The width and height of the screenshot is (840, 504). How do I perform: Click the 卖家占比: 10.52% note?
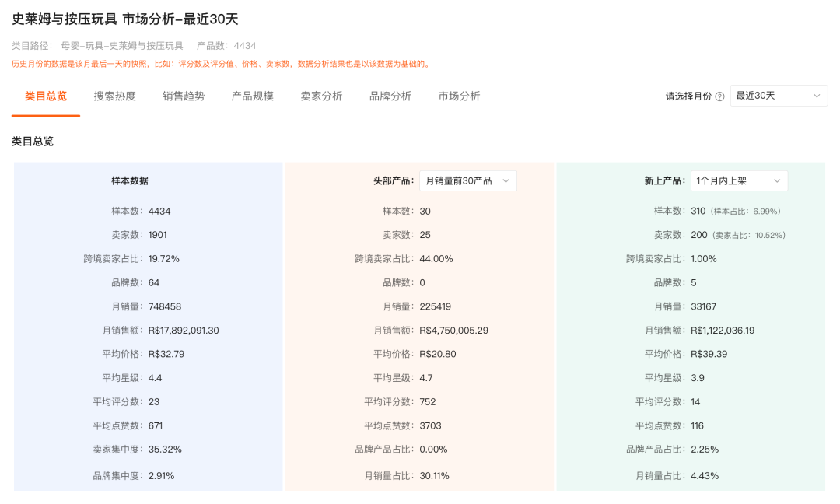pyautogui.click(x=749, y=235)
